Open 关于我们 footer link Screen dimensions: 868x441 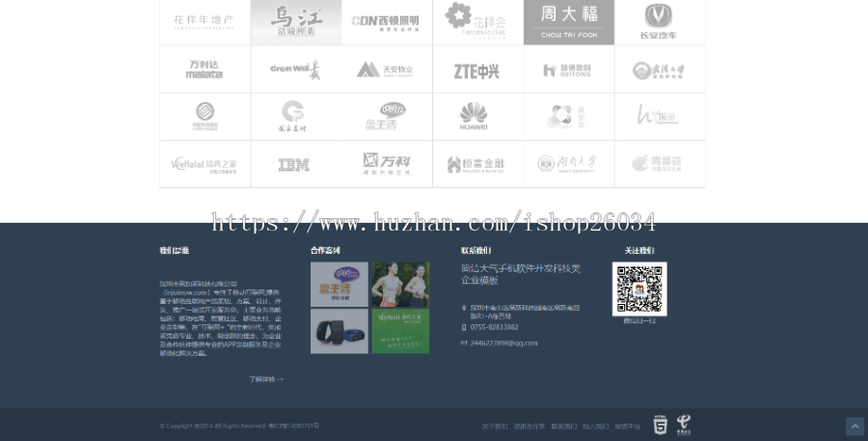pos(495,426)
